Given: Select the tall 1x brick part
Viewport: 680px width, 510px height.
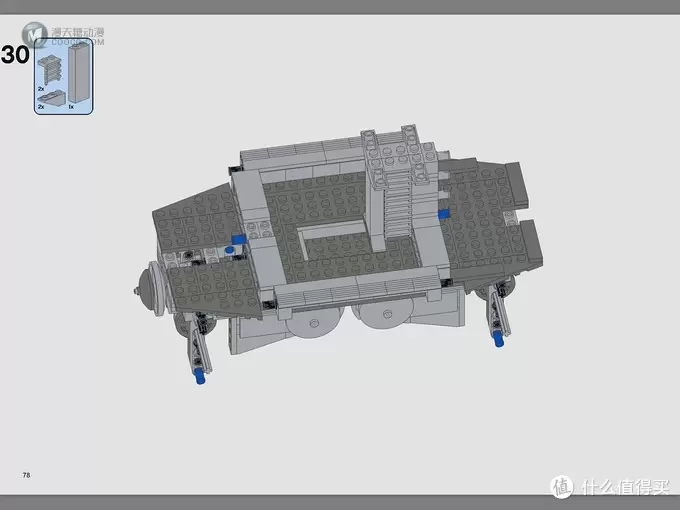Looking at the screenshot, I should (80, 72).
